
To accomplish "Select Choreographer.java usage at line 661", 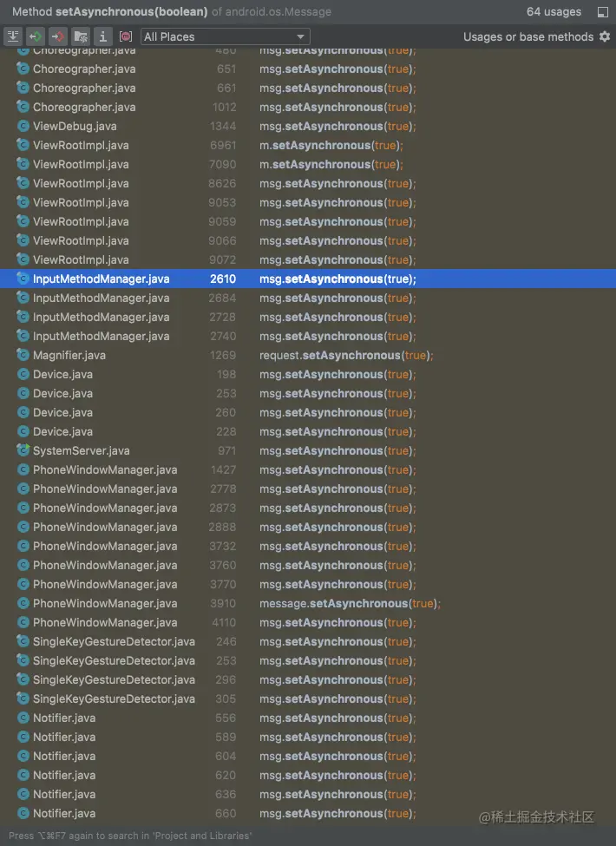I will coord(308,88).
